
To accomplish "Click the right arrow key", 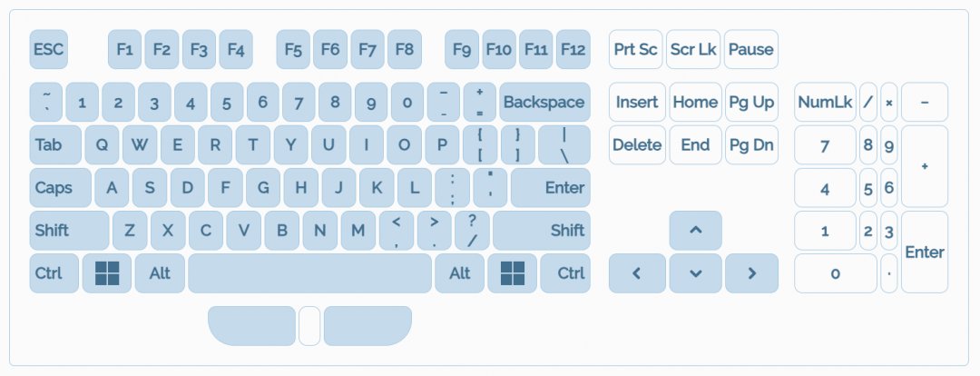I will 752,273.
